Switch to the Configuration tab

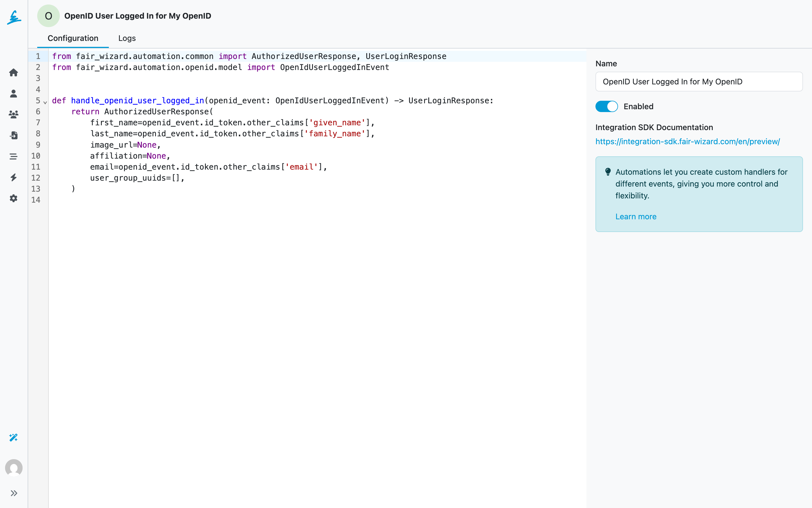coord(73,38)
